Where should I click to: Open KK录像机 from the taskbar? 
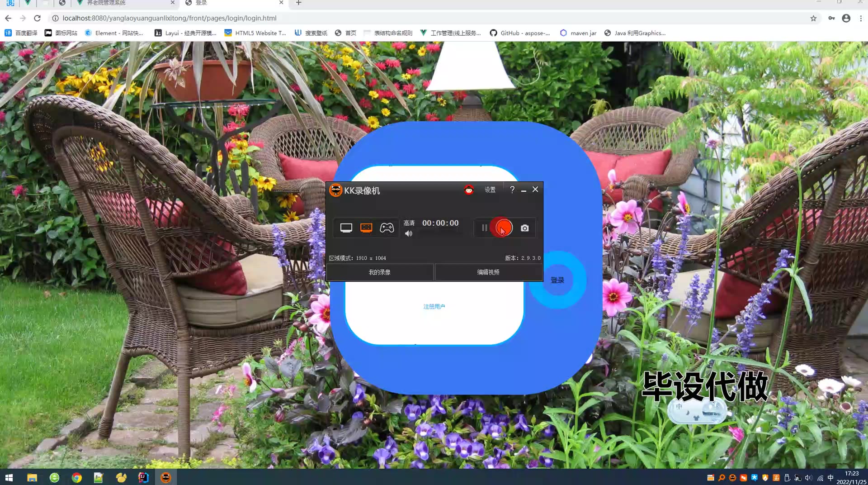(x=166, y=477)
